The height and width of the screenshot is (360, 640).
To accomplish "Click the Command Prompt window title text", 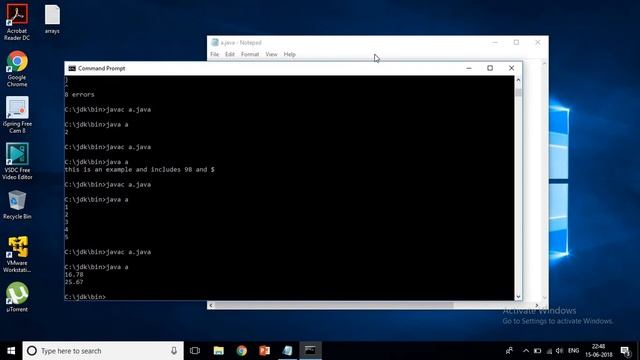I will point(102,69).
